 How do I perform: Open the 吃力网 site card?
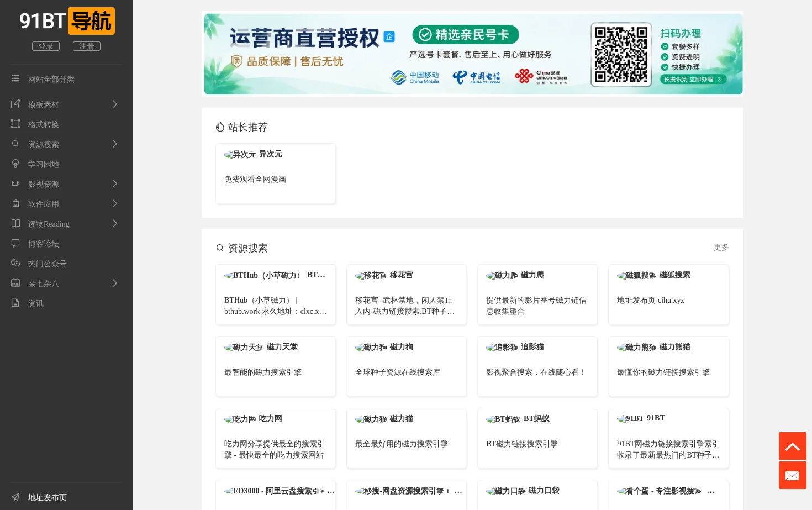276,438
